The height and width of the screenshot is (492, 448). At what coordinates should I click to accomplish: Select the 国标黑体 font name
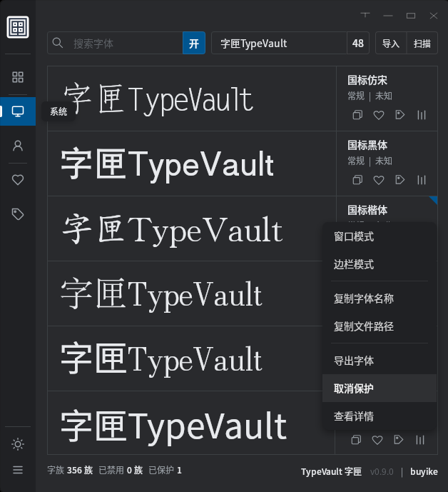(367, 145)
